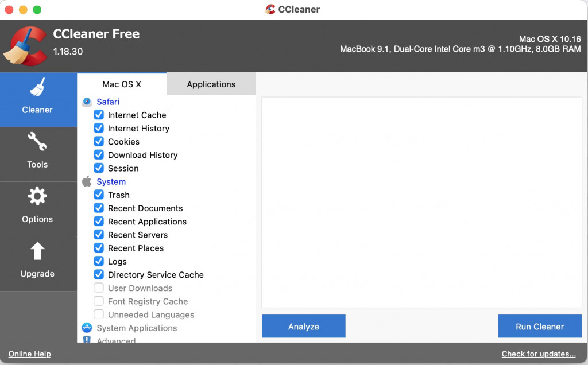Click the small CCleaner icon in title bar

click(270, 9)
